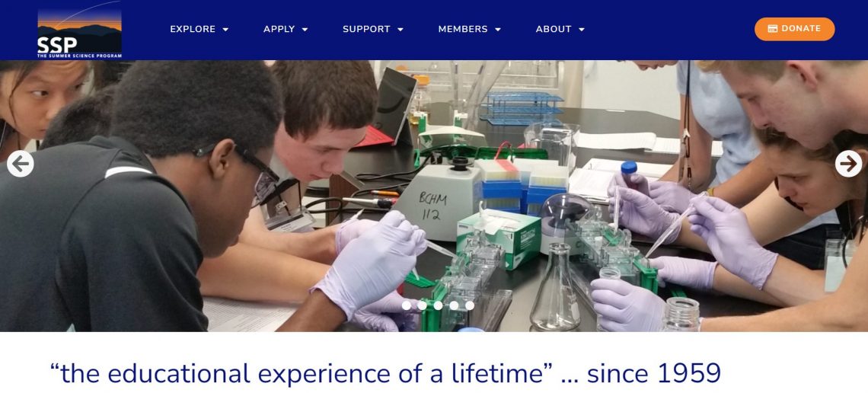Open the ABOUT menu item
The height and width of the screenshot is (393, 868).
[554, 30]
